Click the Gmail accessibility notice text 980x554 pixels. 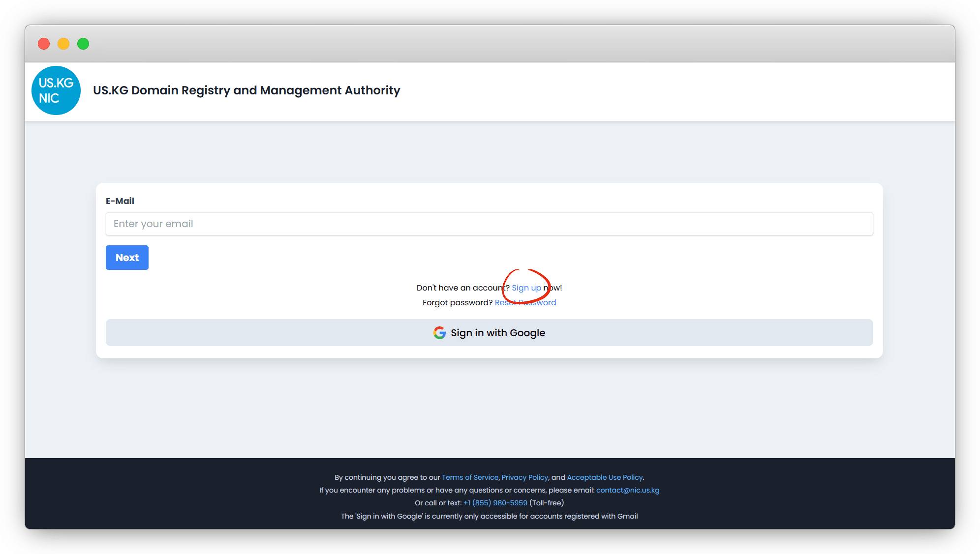pos(489,516)
